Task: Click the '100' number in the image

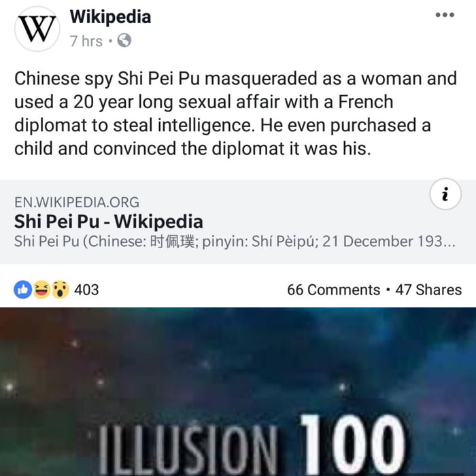Action: point(353,443)
